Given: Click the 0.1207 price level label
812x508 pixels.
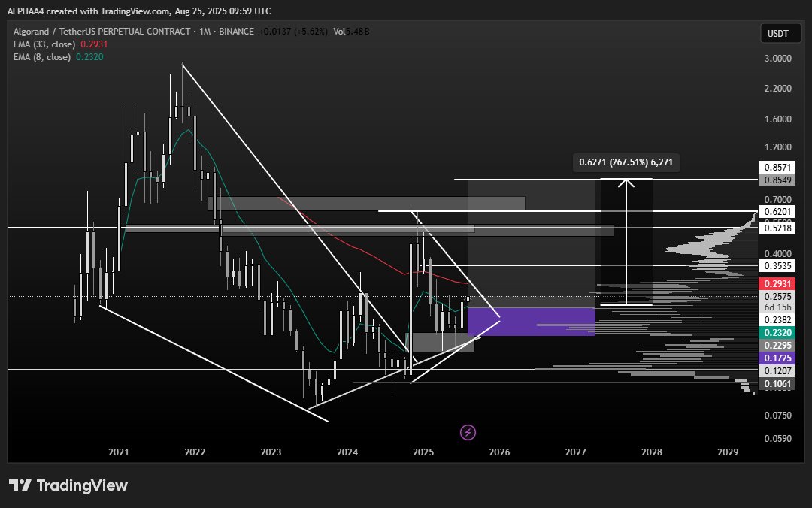Looking at the screenshot, I should 777,371.
